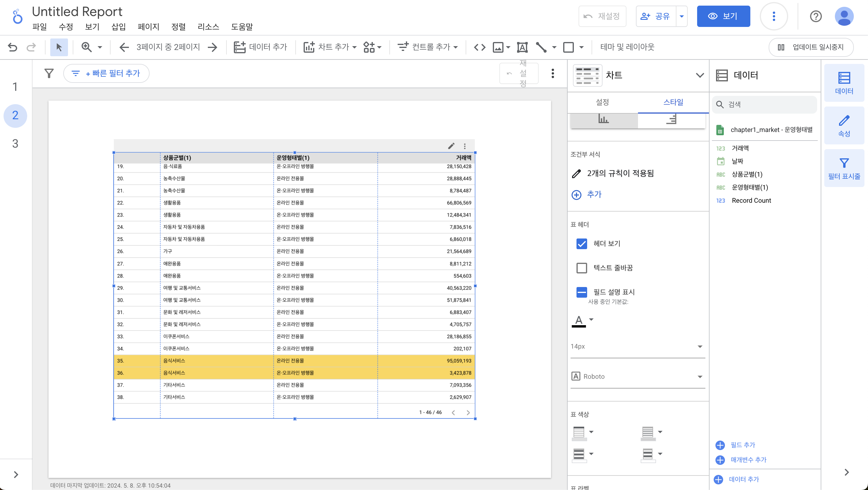This screenshot has height=490, width=868.
Task: Click the undo arrow in the toolbar
Action: pos(12,47)
